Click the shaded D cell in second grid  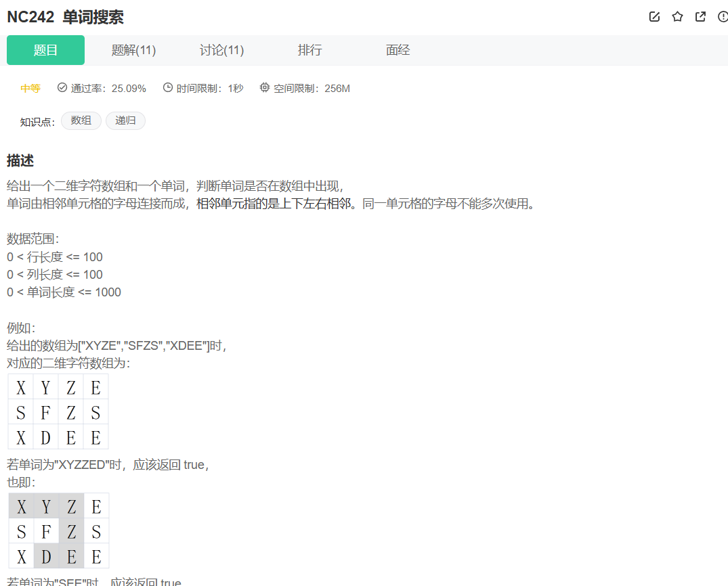coord(46,556)
